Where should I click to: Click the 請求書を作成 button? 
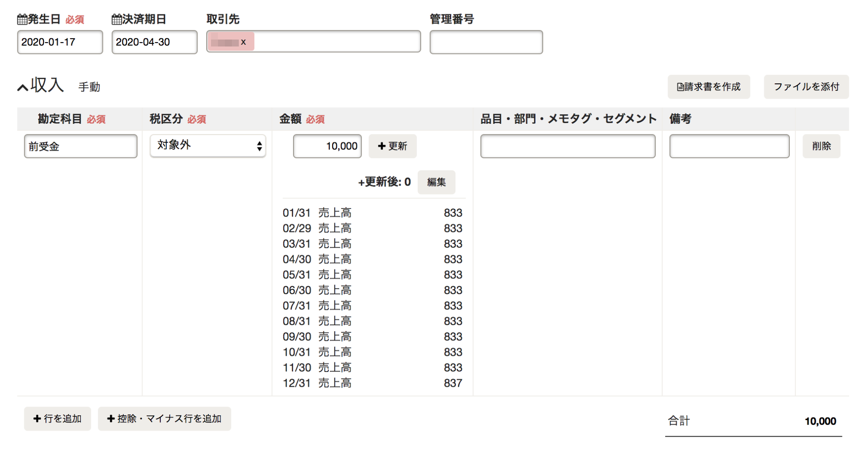click(709, 87)
